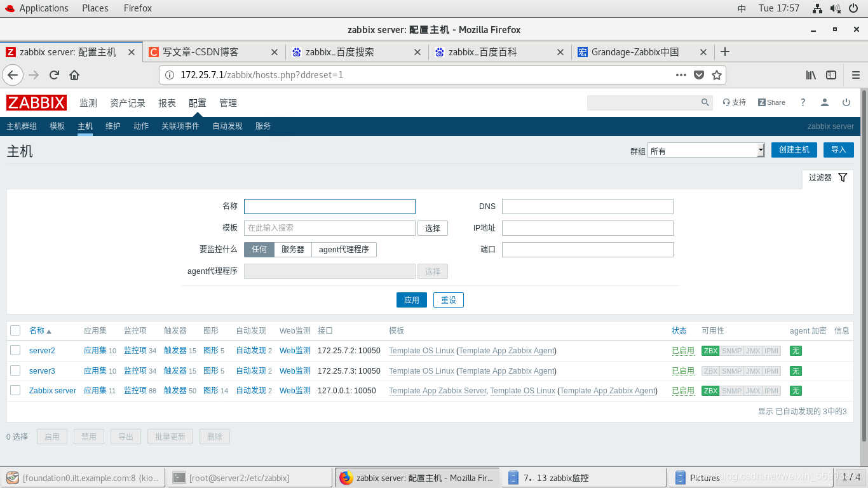
Task: Open 监测 top menu
Action: click(88, 103)
